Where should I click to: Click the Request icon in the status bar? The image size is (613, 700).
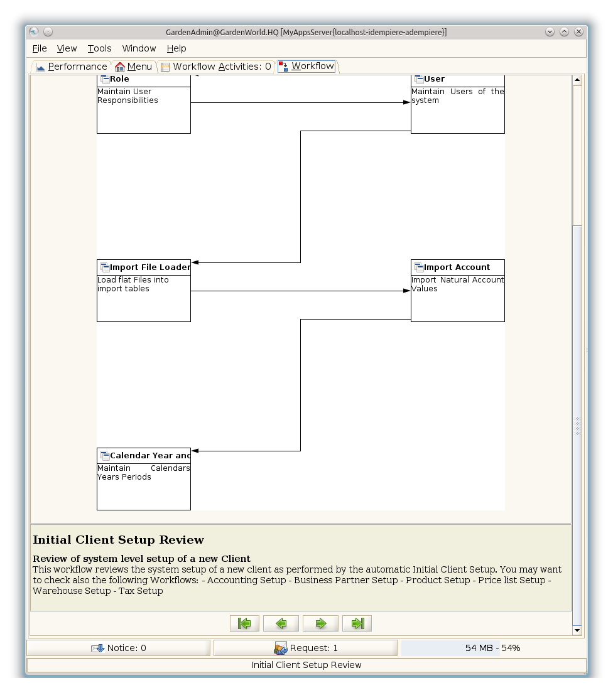[x=280, y=649]
